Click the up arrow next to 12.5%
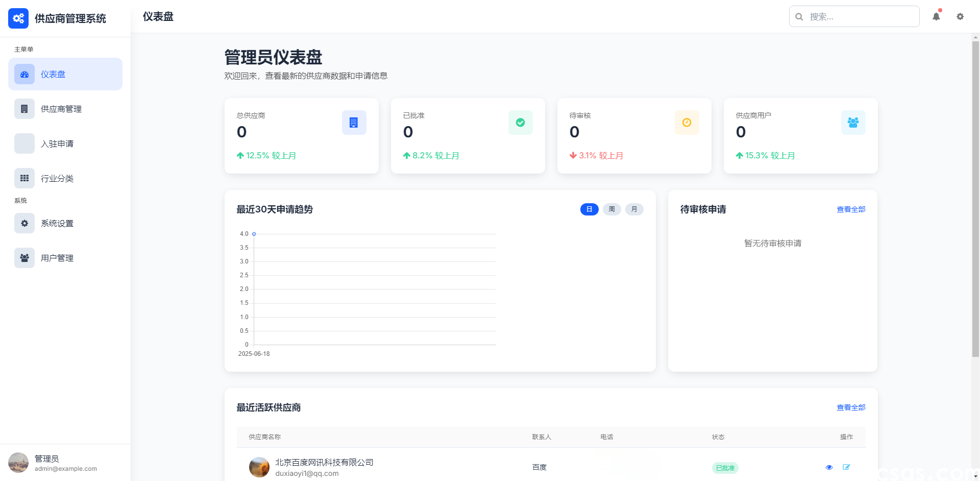This screenshot has height=481, width=980. pyautogui.click(x=240, y=156)
